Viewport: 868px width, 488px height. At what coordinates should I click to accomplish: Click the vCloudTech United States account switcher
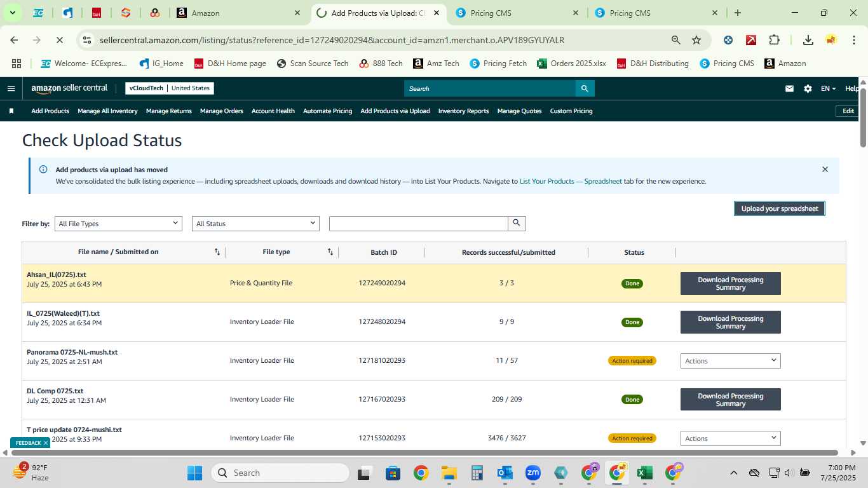[170, 88]
